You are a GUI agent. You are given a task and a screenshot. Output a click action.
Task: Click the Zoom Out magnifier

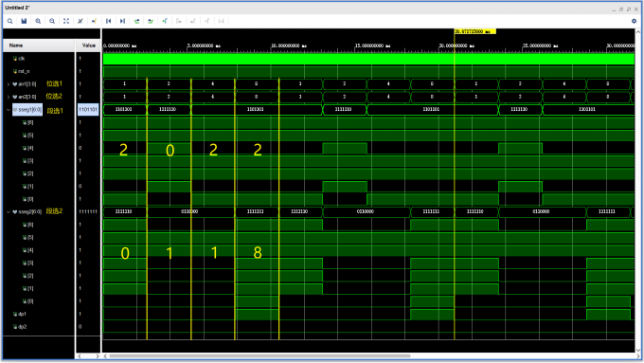click(x=52, y=21)
